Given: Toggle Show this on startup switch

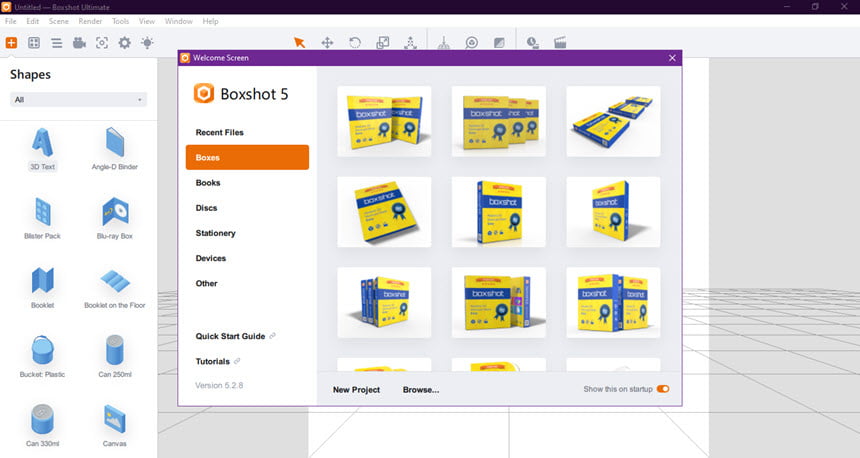Looking at the screenshot, I should tap(663, 389).
